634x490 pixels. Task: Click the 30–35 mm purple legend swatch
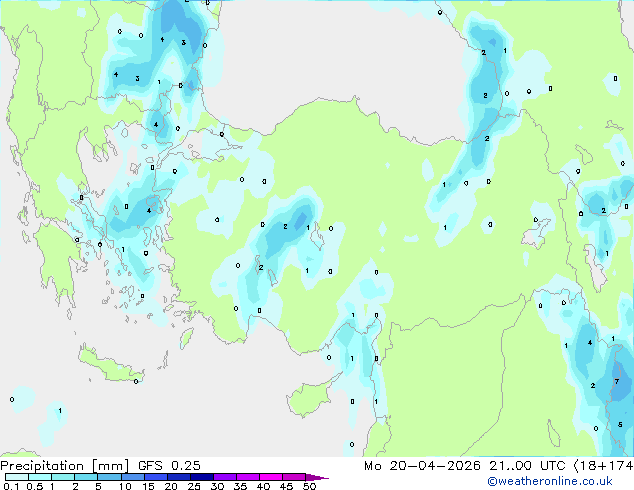(225, 477)
